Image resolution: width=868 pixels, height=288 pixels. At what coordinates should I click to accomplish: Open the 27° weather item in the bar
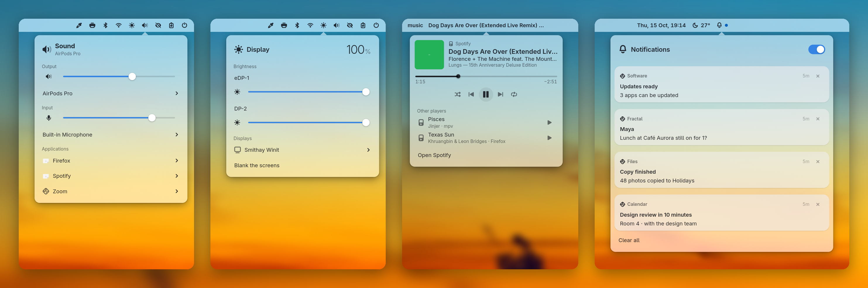click(x=701, y=25)
